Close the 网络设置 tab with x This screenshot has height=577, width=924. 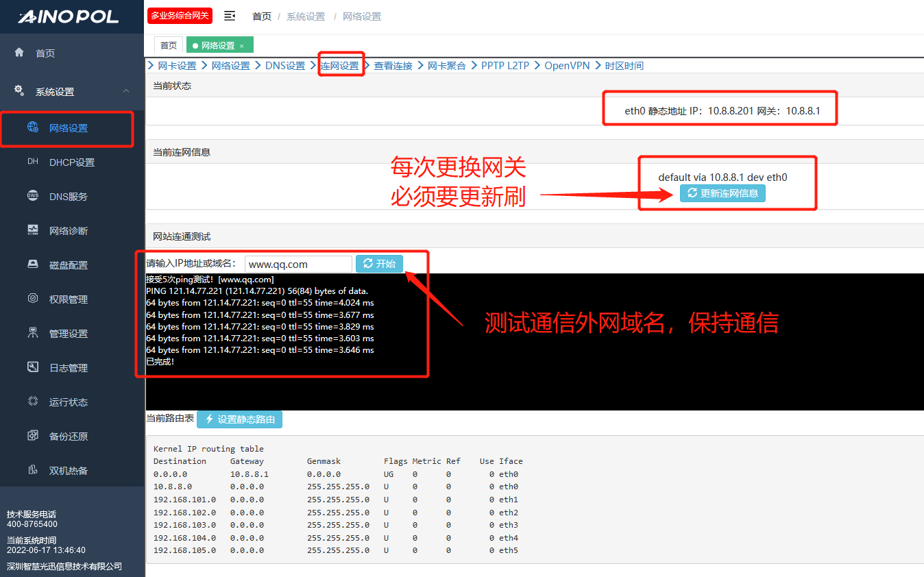click(241, 46)
